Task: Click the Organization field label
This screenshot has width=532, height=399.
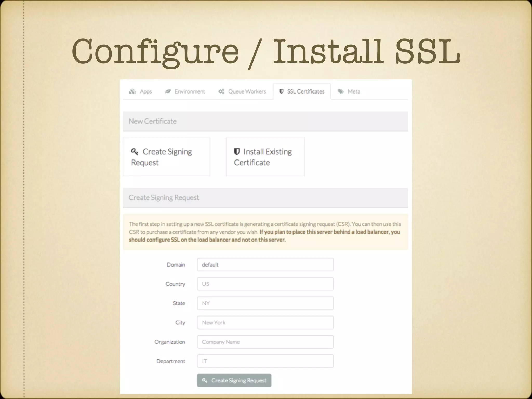Action: 170,342
